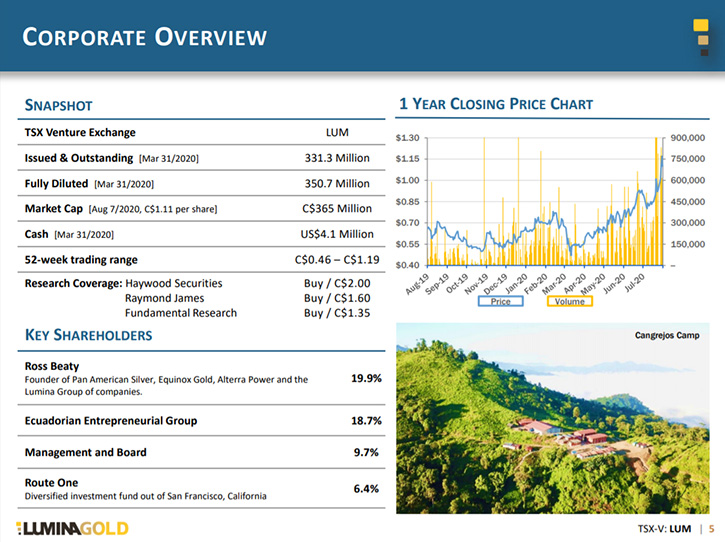Select the Ross Beaty shareholder name
Viewport: 725px width, 542px height.
[52, 366]
